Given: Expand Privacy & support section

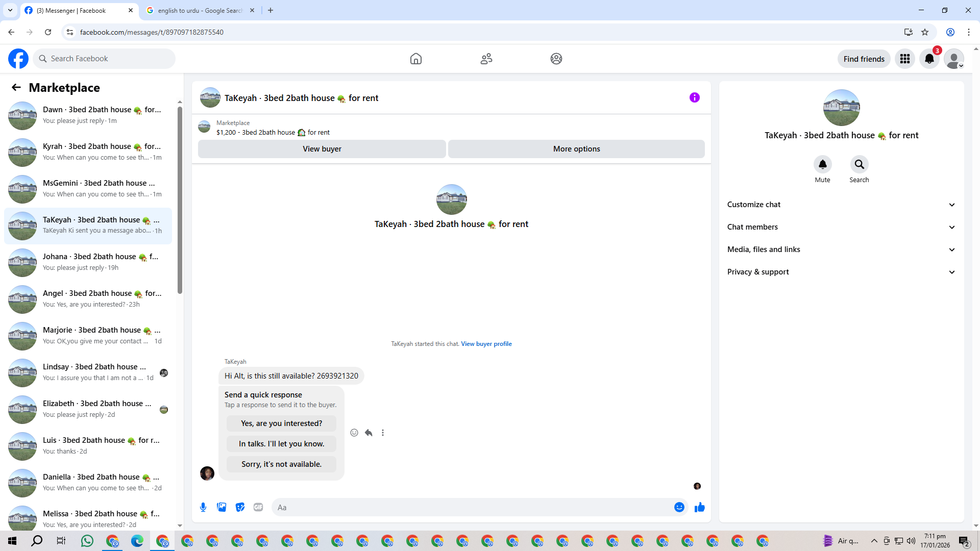Looking at the screenshot, I should [x=841, y=272].
